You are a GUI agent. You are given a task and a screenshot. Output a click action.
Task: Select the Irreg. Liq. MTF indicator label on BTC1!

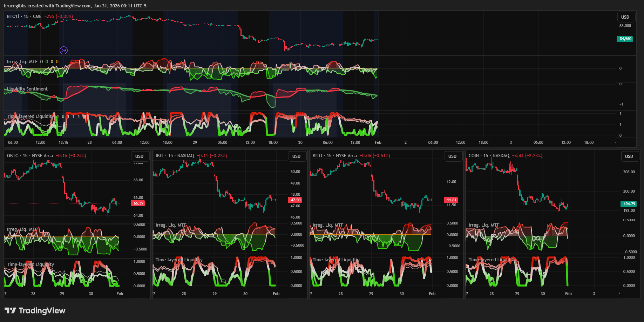pos(22,62)
